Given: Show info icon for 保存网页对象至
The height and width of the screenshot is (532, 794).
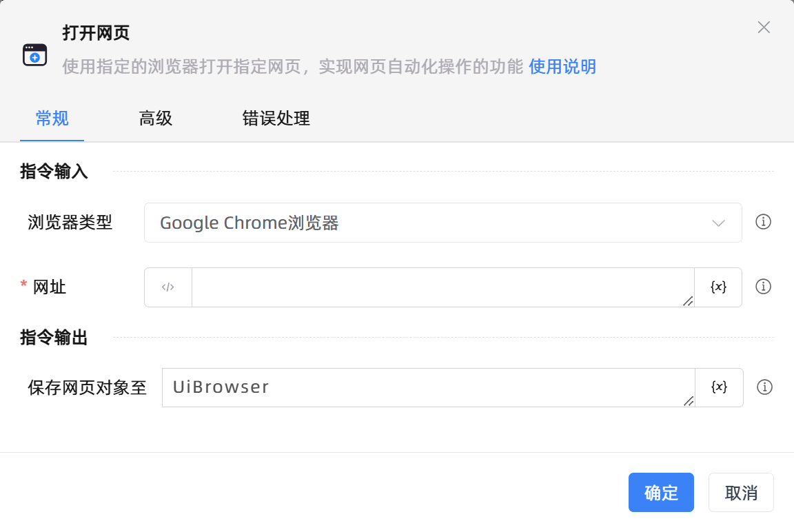Looking at the screenshot, I should click(x=764, y=387).
